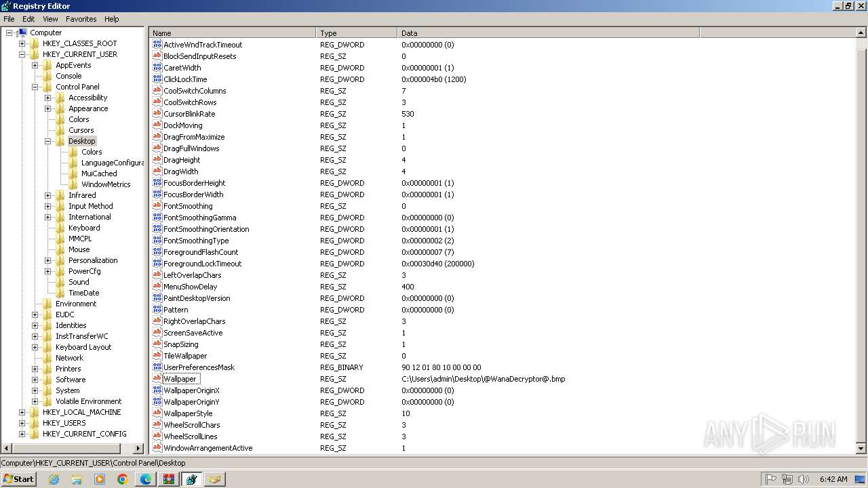Click the taskbar clock showing 6:42 AM

[833, 479]
